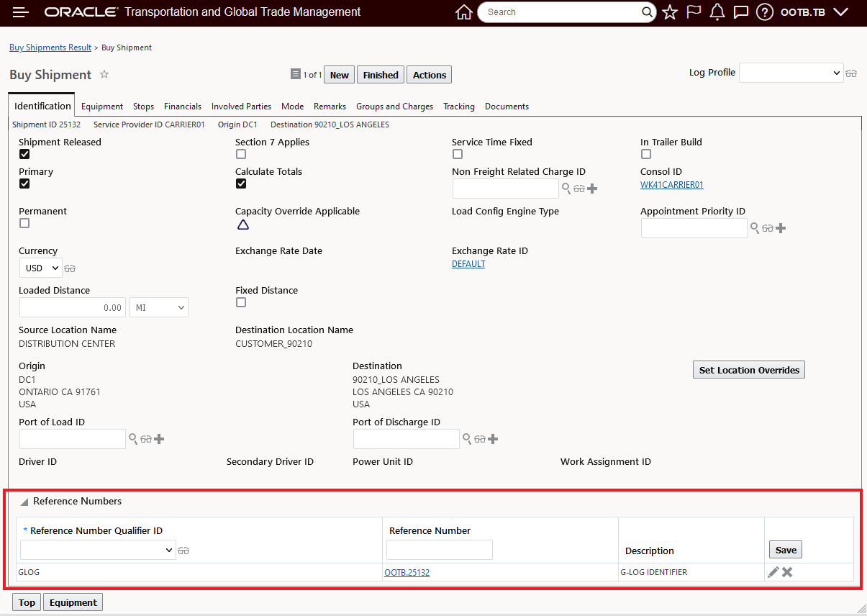Click Set Location Overrides button
The width and height of the screenshot is (867, 616).
coord(749,370)
